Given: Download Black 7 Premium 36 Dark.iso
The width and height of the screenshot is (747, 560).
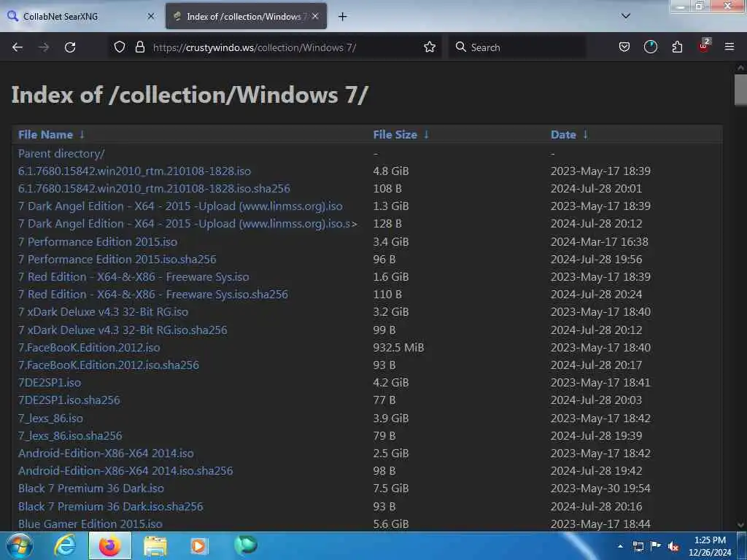Looking at the screenshot, I should click(x=91, y=489).
